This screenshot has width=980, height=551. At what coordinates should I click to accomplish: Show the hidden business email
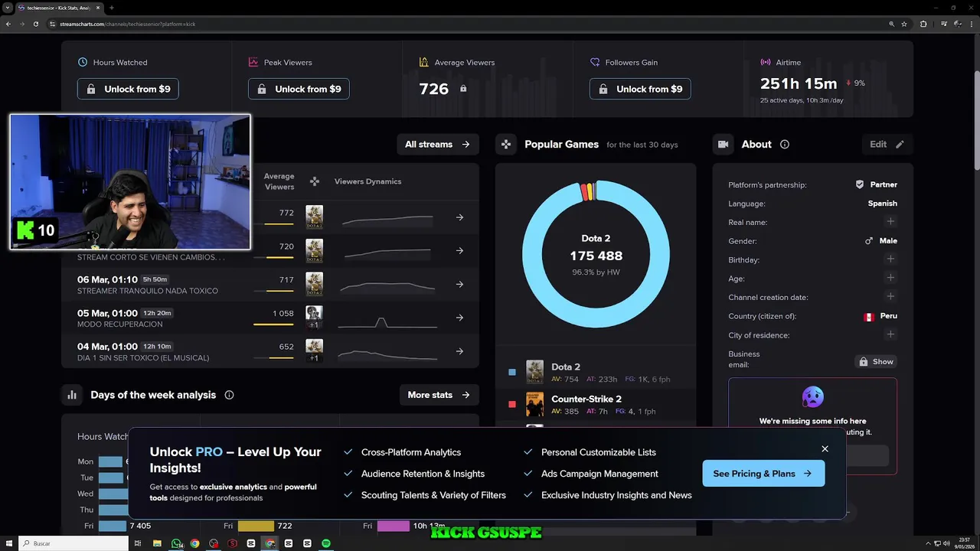coord(876,361)
